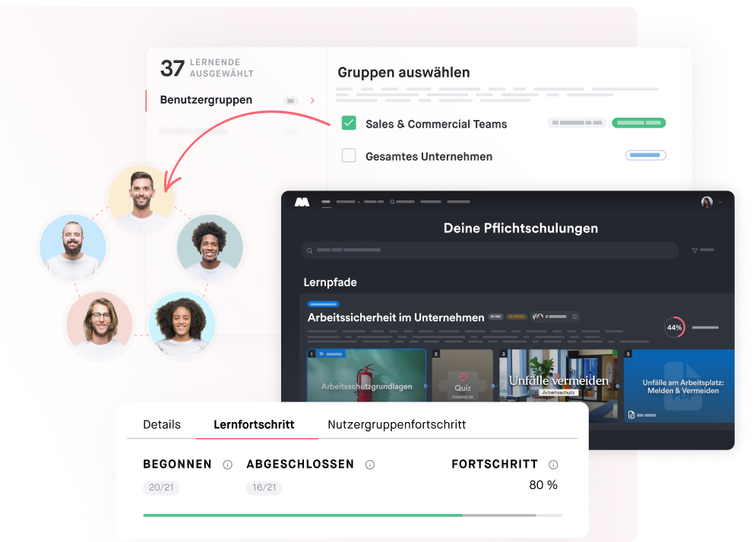This screenshot has width=756, height=542.
Task: Click the PDF document icon on the Melden & Vermeiden card
Action: 631,414
